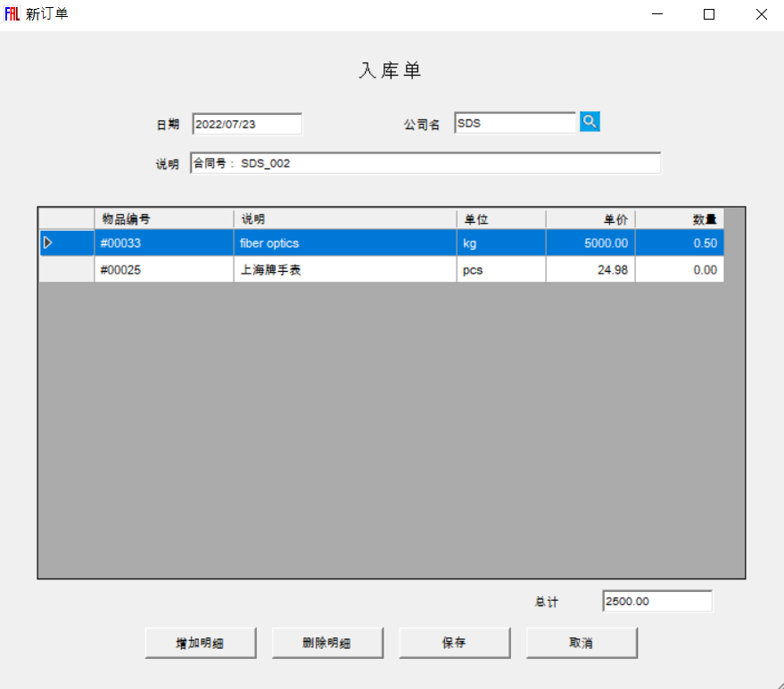This screenshot has height=689, width=784.
Task: Click the 0.00 quantity cell for #00025
Action: point(679,270)
